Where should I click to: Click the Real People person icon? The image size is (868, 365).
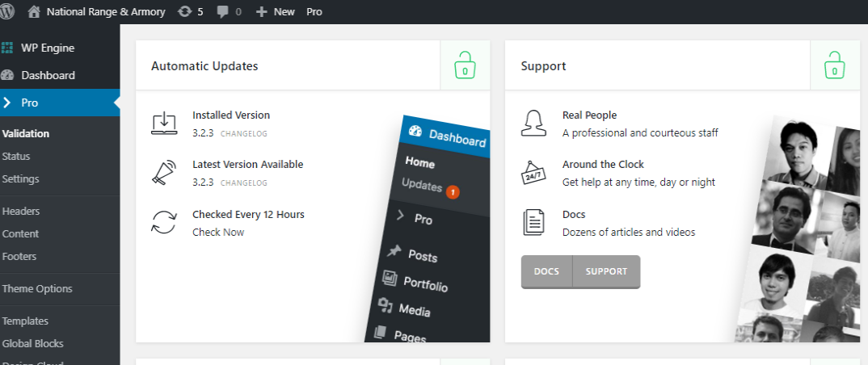(533, 123)
